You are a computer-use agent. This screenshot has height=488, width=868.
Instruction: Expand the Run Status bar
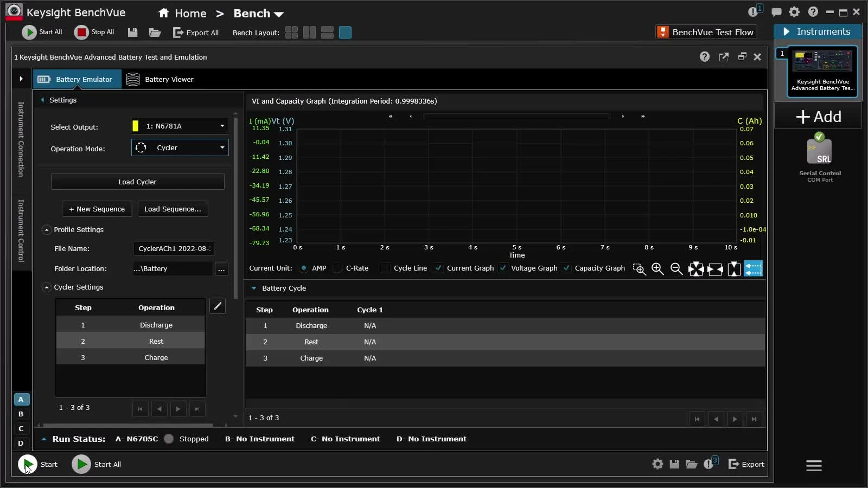44,439
